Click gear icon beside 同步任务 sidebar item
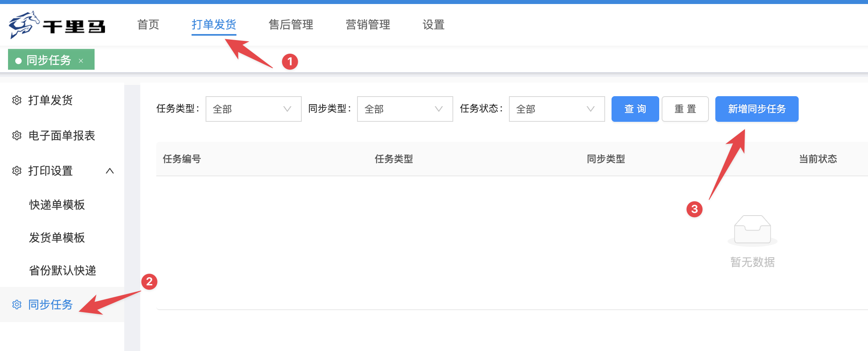This screenshot has width=868, height=351. [17, 305]
